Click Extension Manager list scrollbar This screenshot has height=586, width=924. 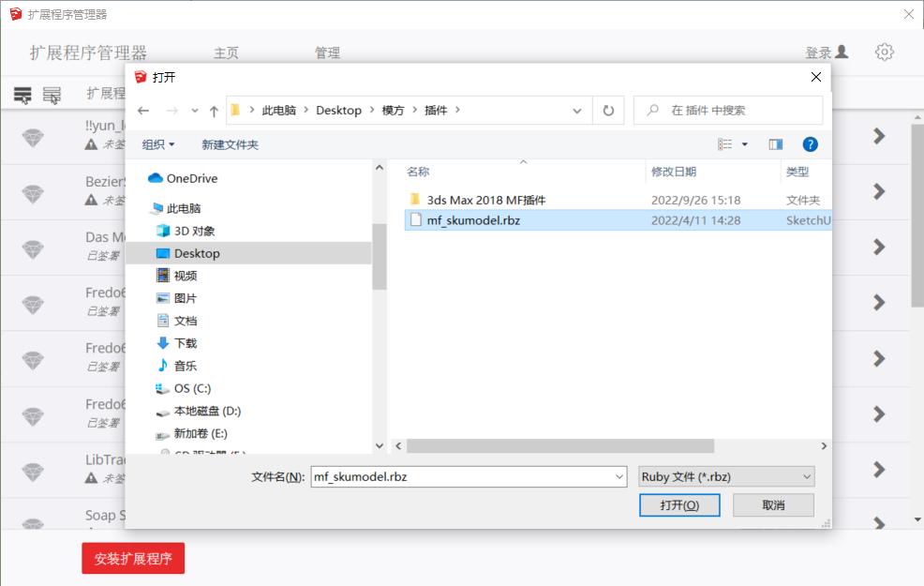(x=917, y=216)
